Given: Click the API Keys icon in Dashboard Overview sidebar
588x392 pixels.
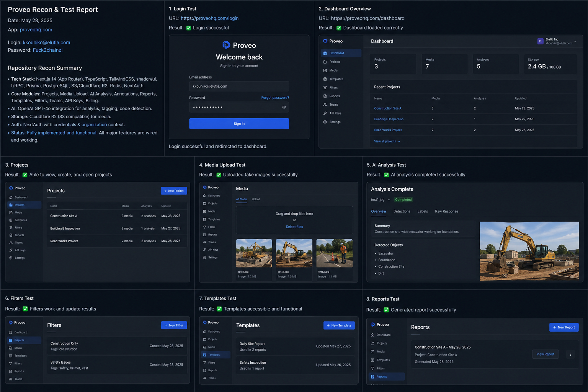Looking at the screenshot, I should 325,113.
